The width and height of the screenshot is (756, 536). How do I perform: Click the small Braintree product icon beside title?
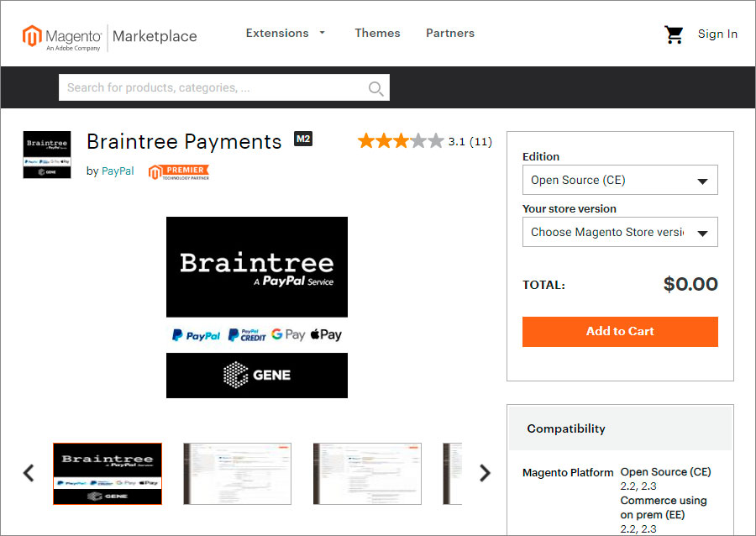coord(47,155)
